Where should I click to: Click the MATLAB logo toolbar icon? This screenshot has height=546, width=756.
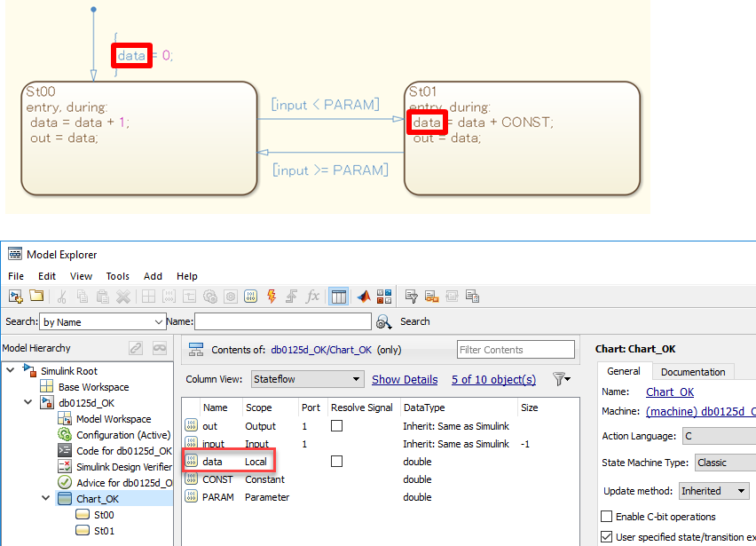point(364,297)
